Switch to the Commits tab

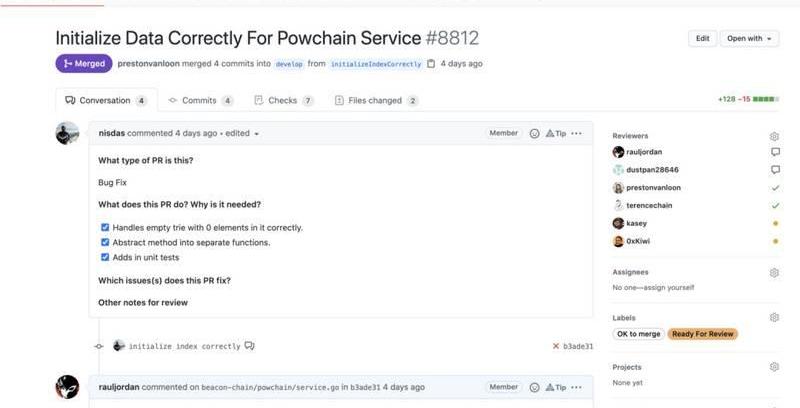200,101
